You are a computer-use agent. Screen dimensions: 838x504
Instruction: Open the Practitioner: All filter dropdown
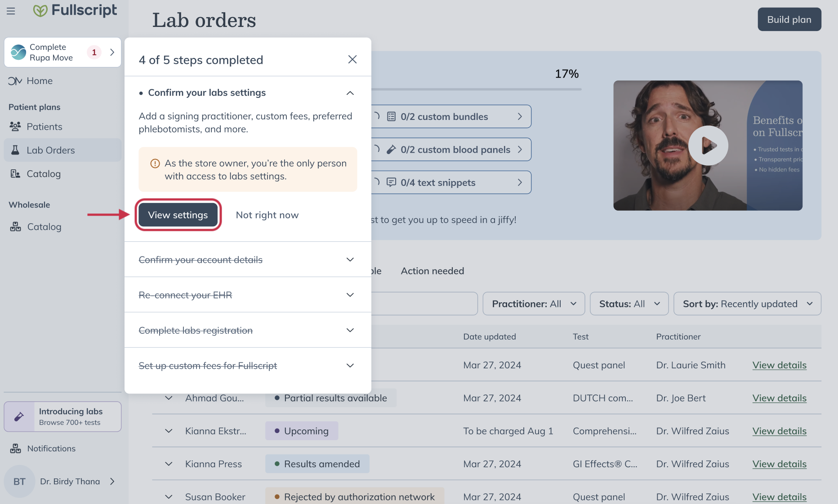(534, 304)
